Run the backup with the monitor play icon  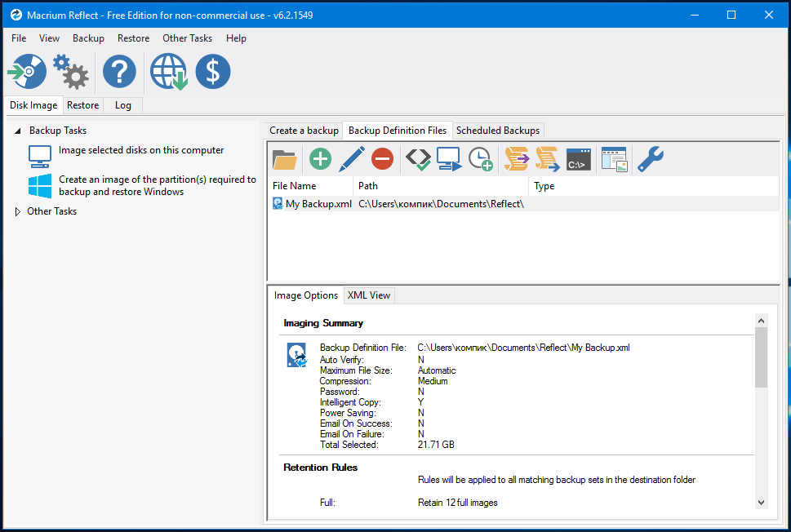click(449, 159)
